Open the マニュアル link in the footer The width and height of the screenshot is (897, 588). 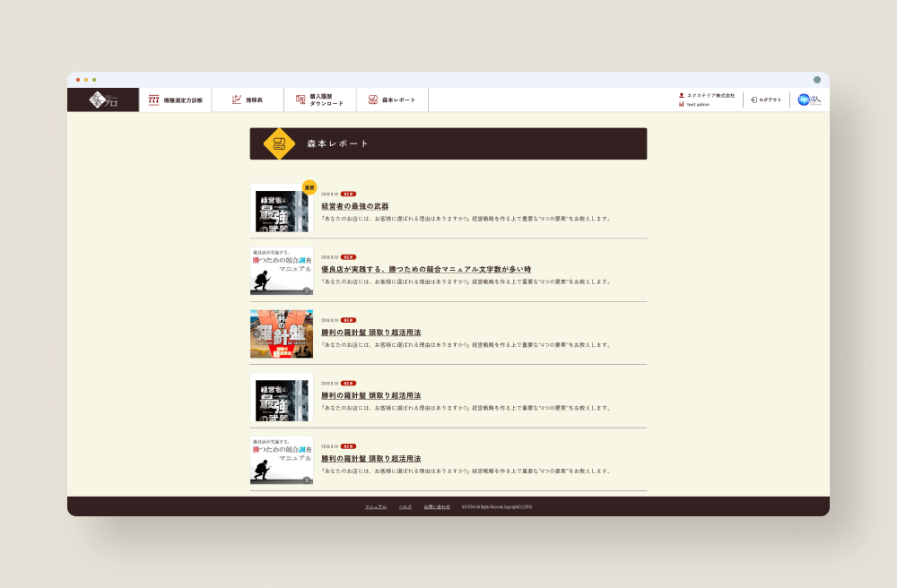pyautogui.click(x=376, y=506)
